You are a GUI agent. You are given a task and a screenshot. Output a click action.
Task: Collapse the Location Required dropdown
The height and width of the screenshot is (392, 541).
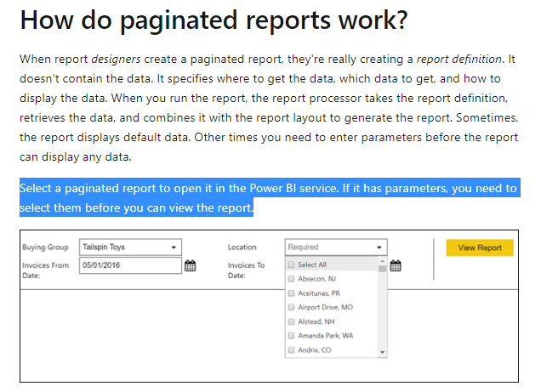[336, 247]
